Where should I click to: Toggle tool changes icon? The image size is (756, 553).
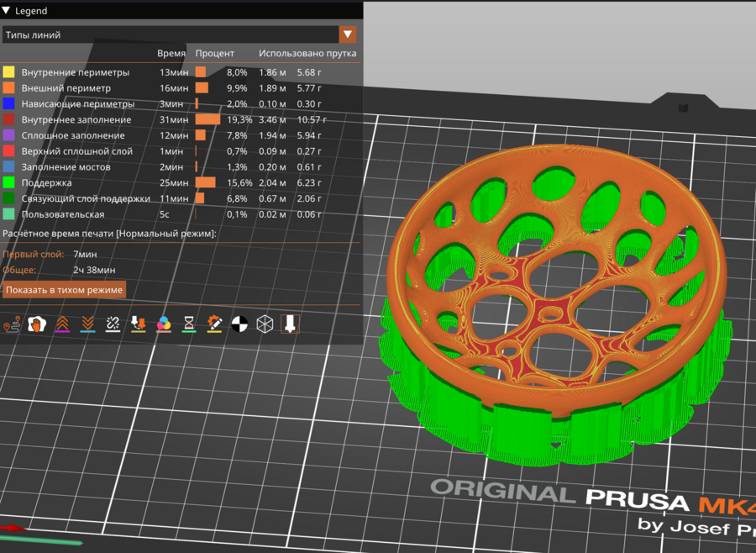pos(138,324)
